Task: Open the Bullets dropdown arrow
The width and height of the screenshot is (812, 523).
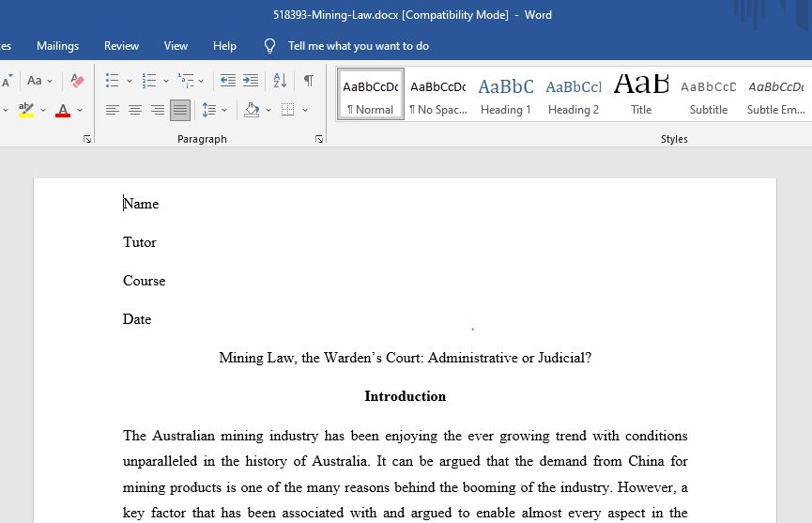Action: click(130, 81)
